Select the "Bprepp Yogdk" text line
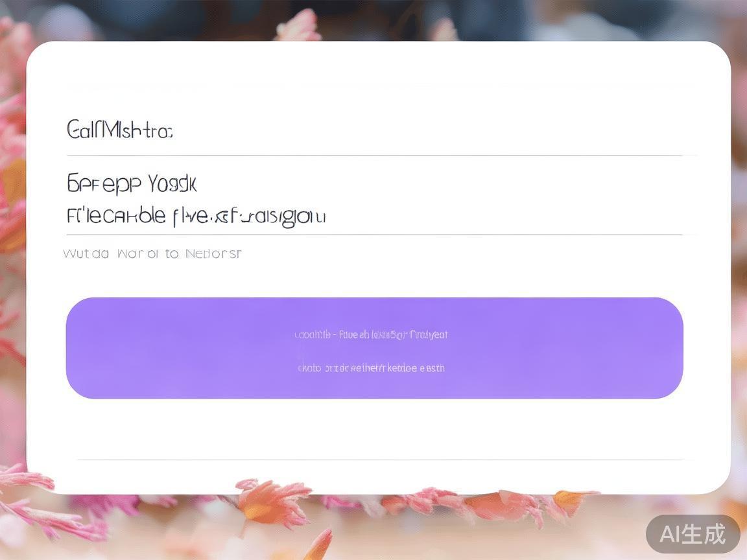The height and width of the screenshot is (560, 747). point(132,184)
